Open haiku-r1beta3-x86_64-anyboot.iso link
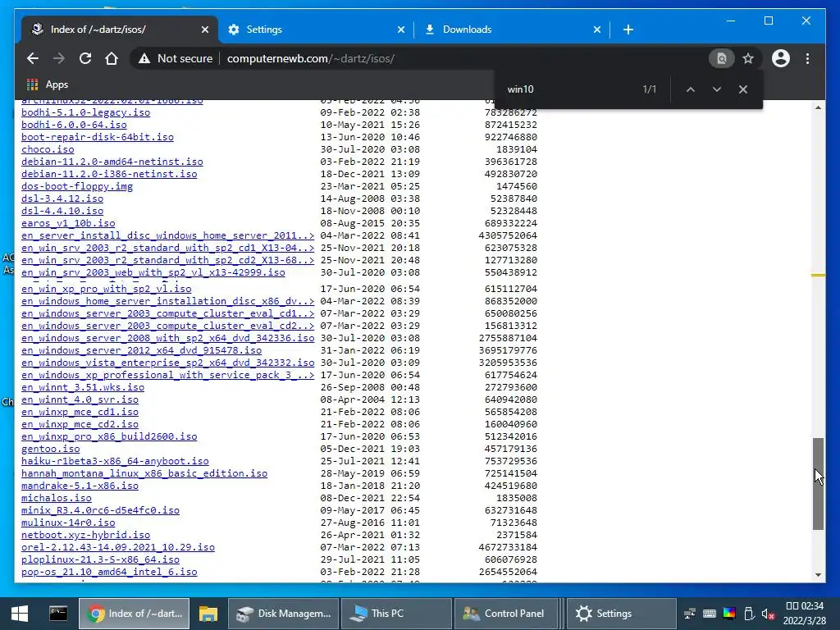This screenshot has width=840, height=630. pyautogui.click(x=115, y=461)
